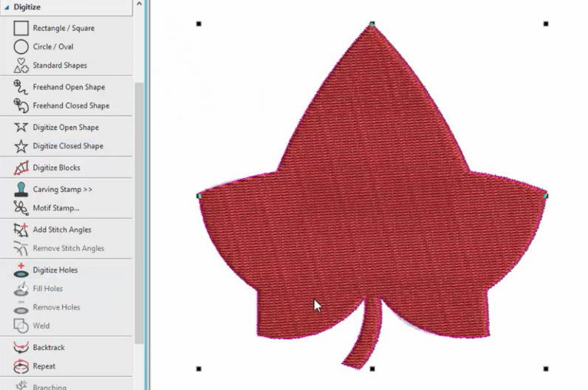The width and height of the screenshot is (588, 390).
Task: Grab the bottom-left selection handle
Action: point(199,369)
